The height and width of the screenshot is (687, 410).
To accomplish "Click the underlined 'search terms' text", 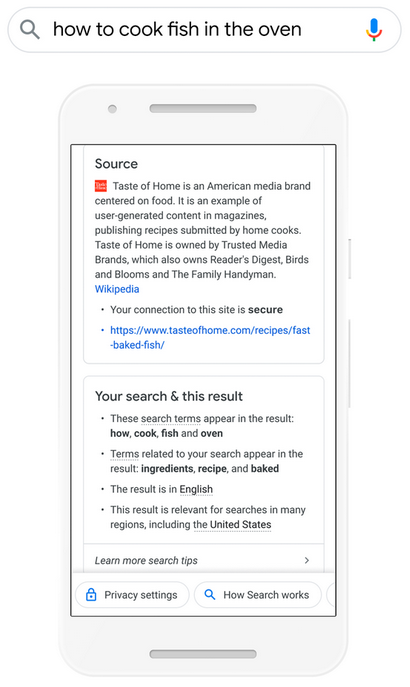I will tap(171, 419).
